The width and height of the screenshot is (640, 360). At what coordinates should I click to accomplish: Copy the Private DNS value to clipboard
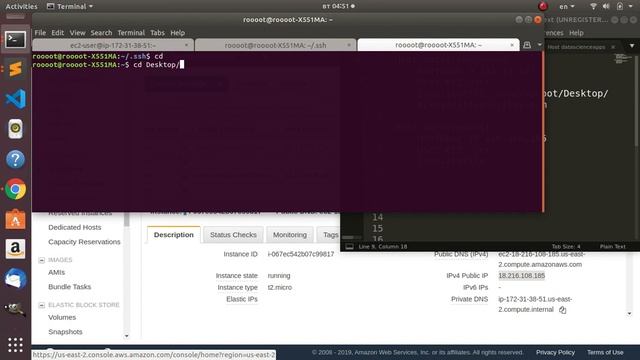(562, 310)
